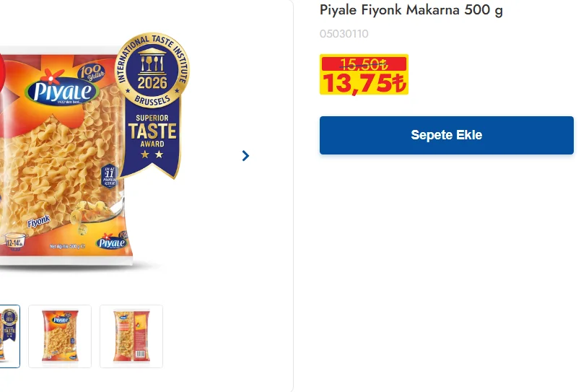Viewport: 581px width, 392px height.
Task: Click the next image chevron arrow
Action: pyautogui.click(x=245, y=155)
